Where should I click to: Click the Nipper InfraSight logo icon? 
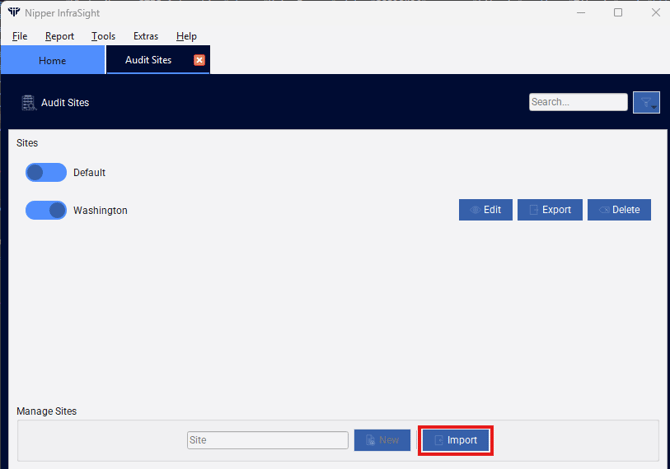coord(14,12)
